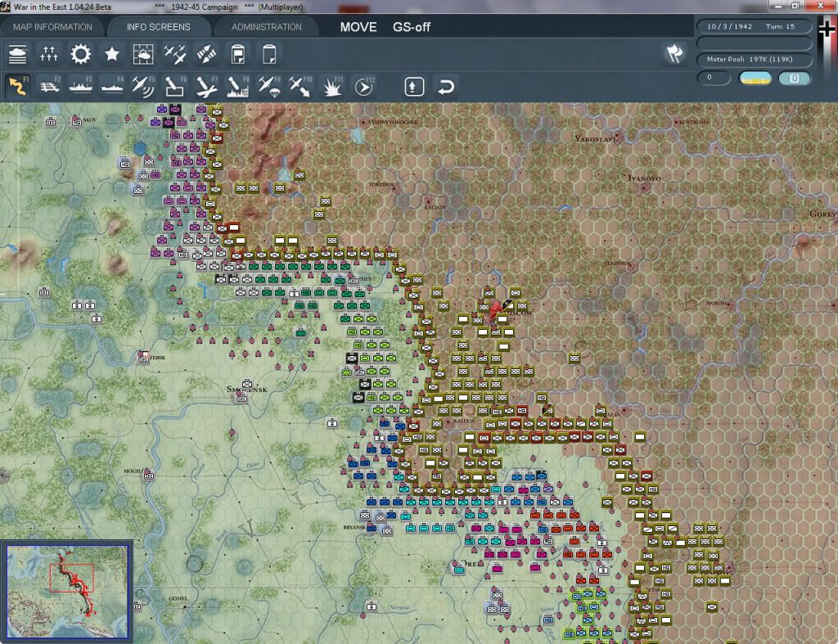Click the admin points counter showing 0
The width and height of the screenshot is (838, 644).
coord(714,78)
